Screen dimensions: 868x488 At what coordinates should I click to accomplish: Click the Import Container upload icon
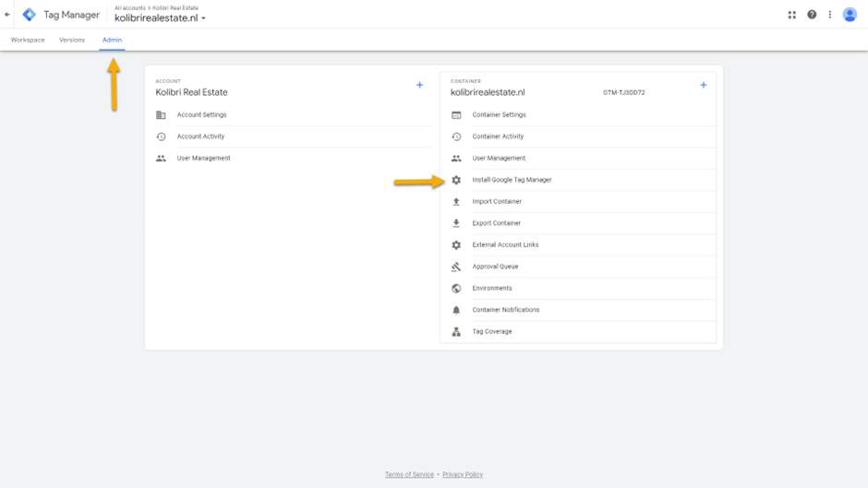tap(456, 201)
